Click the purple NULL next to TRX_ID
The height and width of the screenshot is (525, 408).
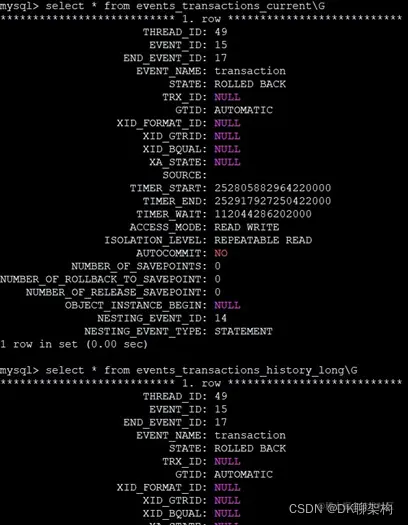(x=227, y=97)
